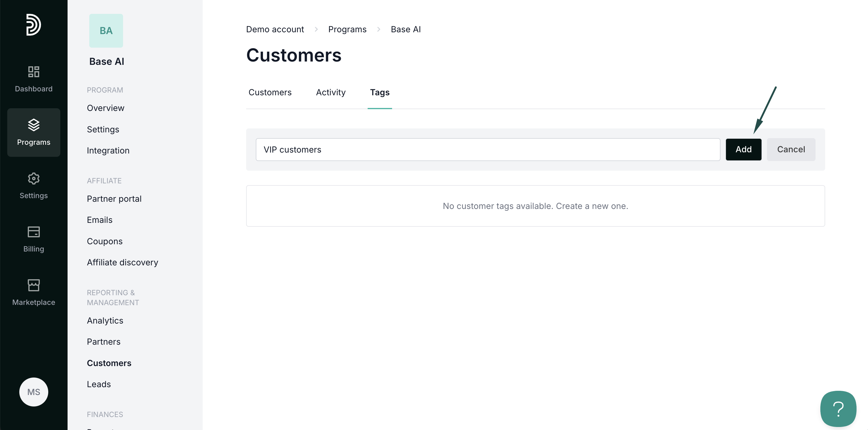Image resolution: width=868 pixels, height=430 pixels.
Task: Cancel the new tag creation
Action: coord(790,149)
